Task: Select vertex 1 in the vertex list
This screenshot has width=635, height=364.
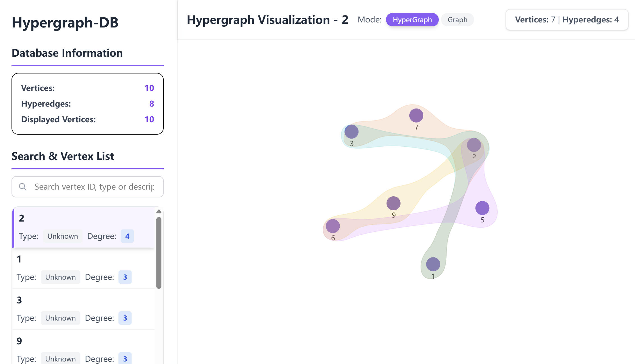Action: 83,268
